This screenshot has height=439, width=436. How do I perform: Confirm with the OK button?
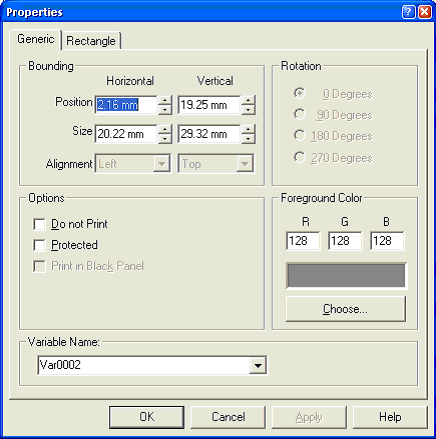coord(147,417)
